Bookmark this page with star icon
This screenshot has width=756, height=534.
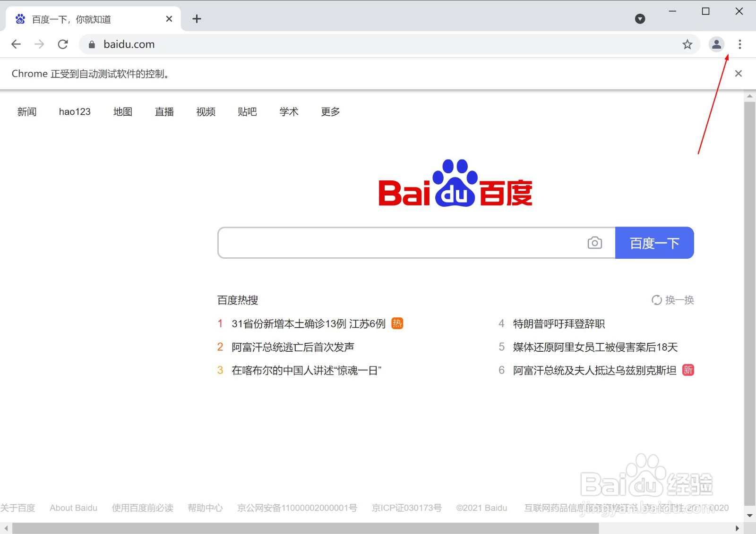[687, 44]
